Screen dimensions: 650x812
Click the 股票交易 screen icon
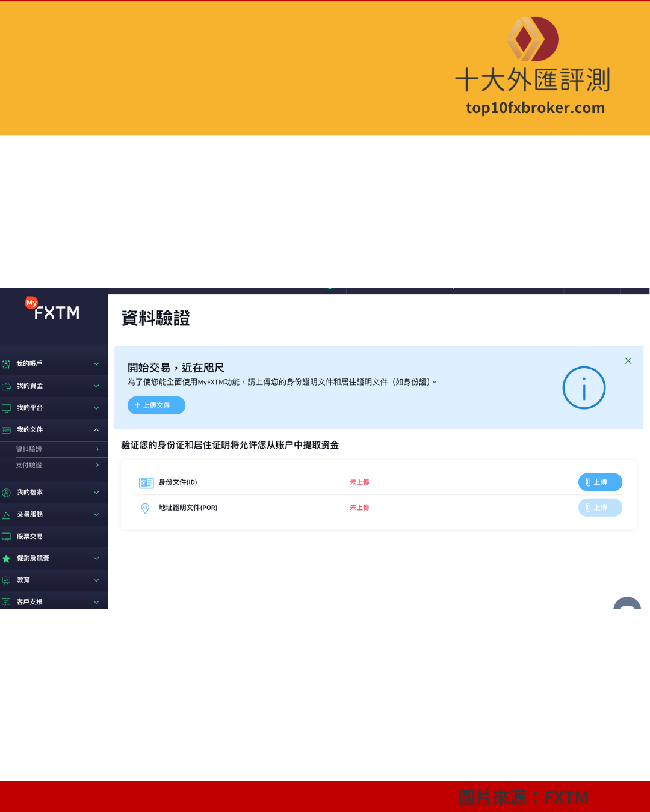pos(6,537)
